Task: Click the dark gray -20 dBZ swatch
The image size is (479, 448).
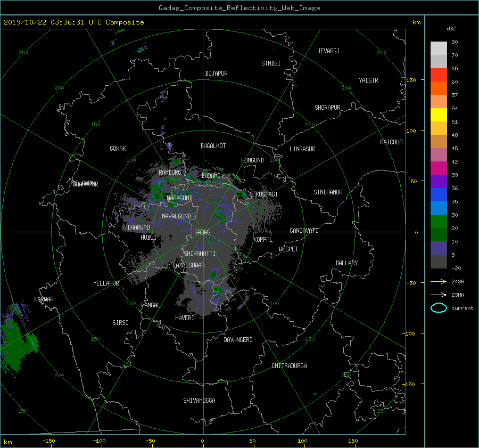Action: point(439,262)
